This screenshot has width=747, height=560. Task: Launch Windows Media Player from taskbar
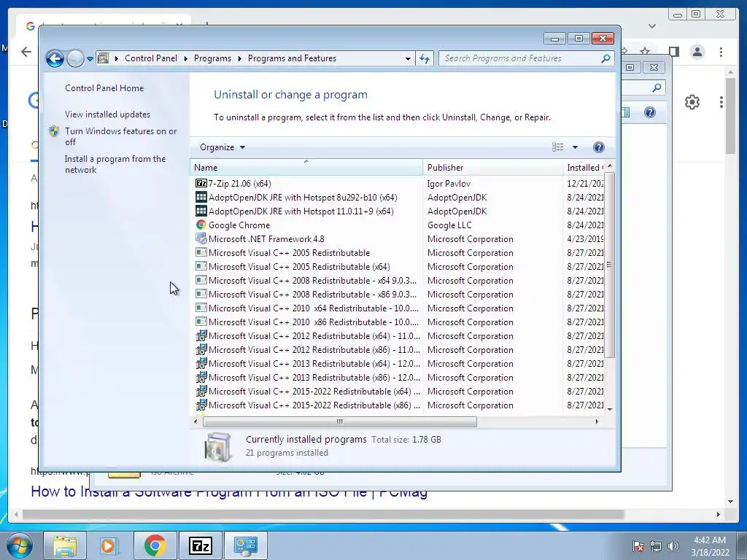(108, 545)
